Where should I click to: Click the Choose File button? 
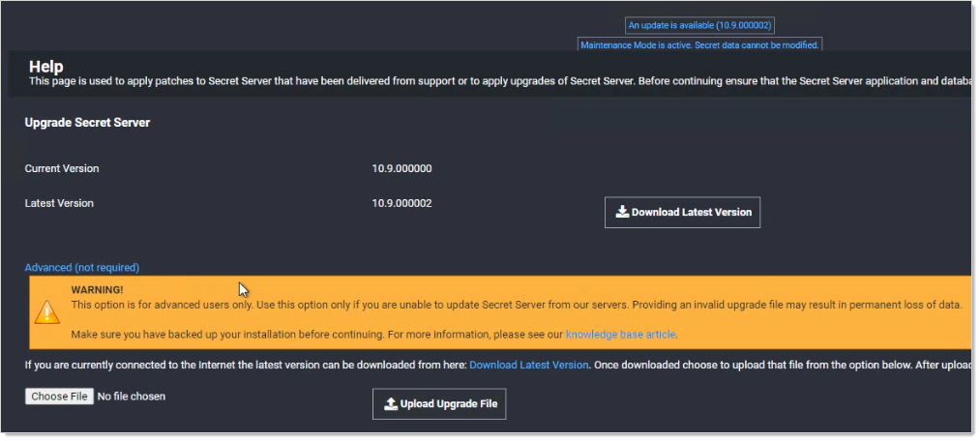(x=59, y=397)
